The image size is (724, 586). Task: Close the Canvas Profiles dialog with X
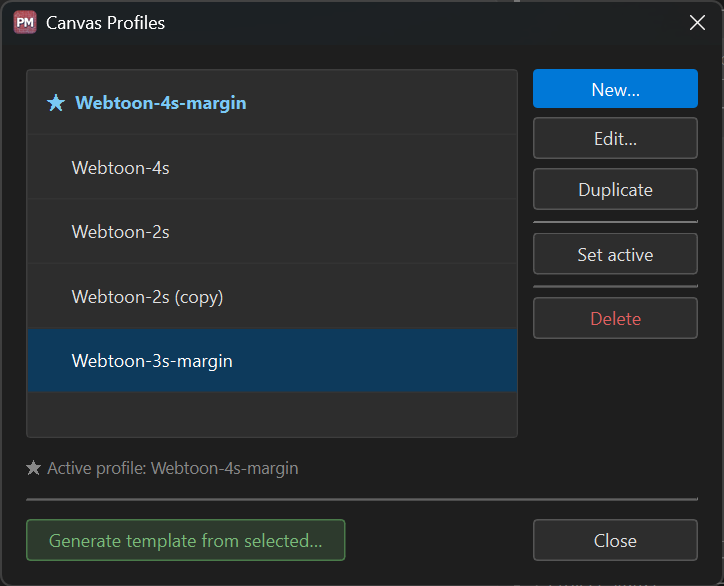(x=697, y=22)
